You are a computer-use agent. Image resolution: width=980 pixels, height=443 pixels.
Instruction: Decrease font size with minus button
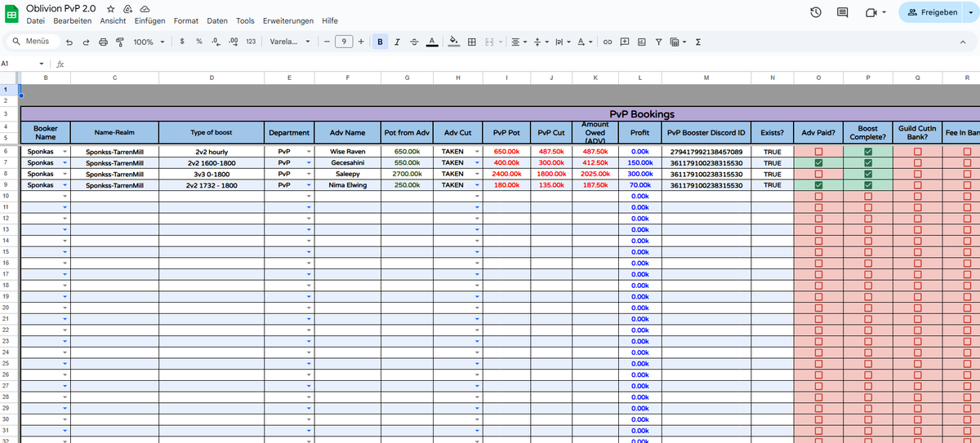327,42
